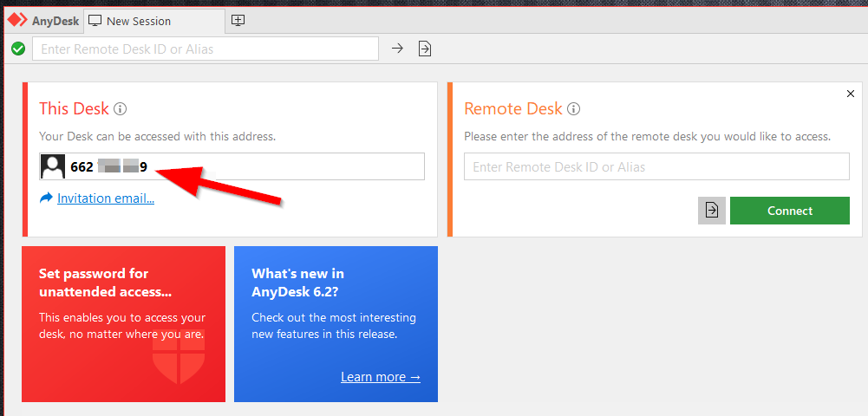Screen dimensions: 868x416
Task: Focus the Remote Desk address input field
Action: (656, 167)
